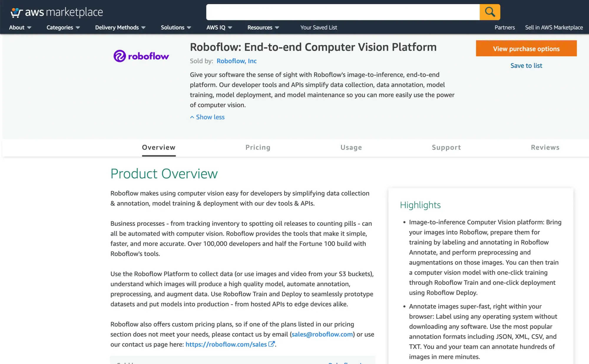
Task: Open the Partners page link
Action: 504,27
